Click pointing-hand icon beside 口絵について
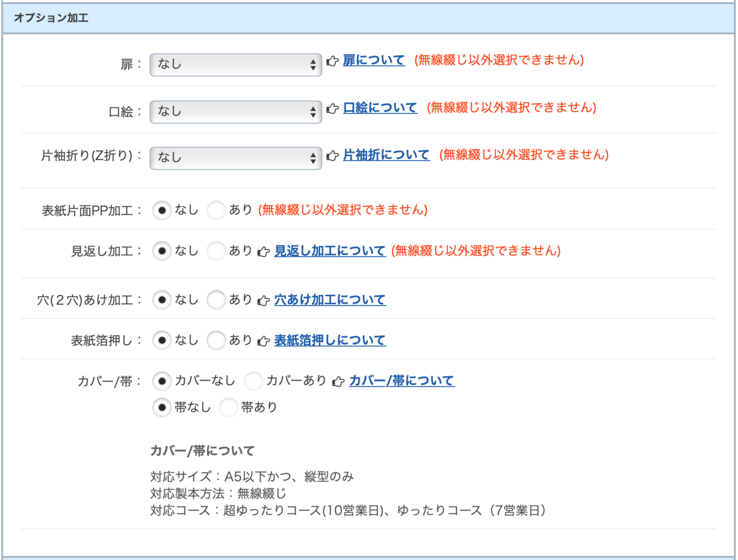The image size is (738, 560). (332, 108)
